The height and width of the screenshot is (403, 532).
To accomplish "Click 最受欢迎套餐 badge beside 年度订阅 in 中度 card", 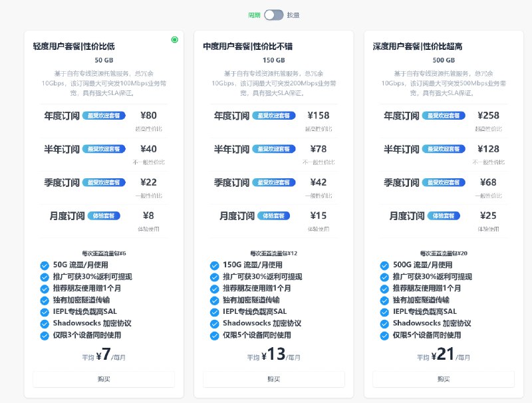I will point(273,116).
